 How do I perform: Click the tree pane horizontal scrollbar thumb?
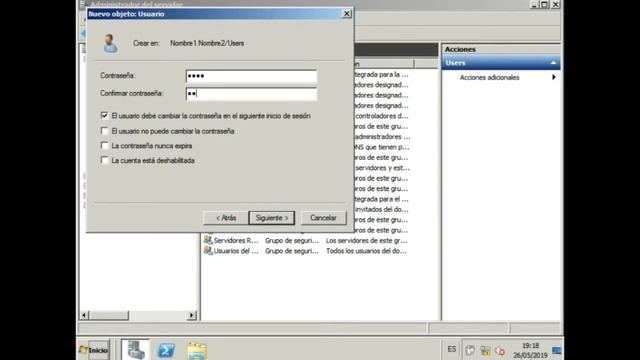pyautogui.click(x=109, y=315)
